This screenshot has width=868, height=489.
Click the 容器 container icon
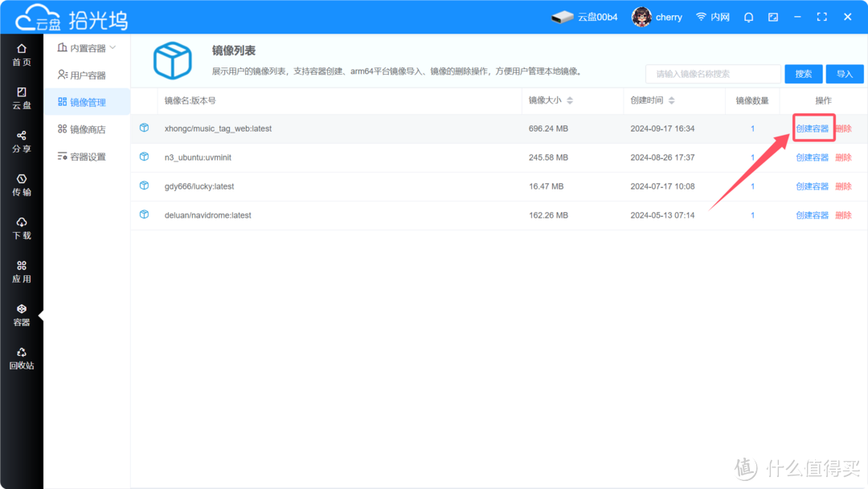point(22,312)
